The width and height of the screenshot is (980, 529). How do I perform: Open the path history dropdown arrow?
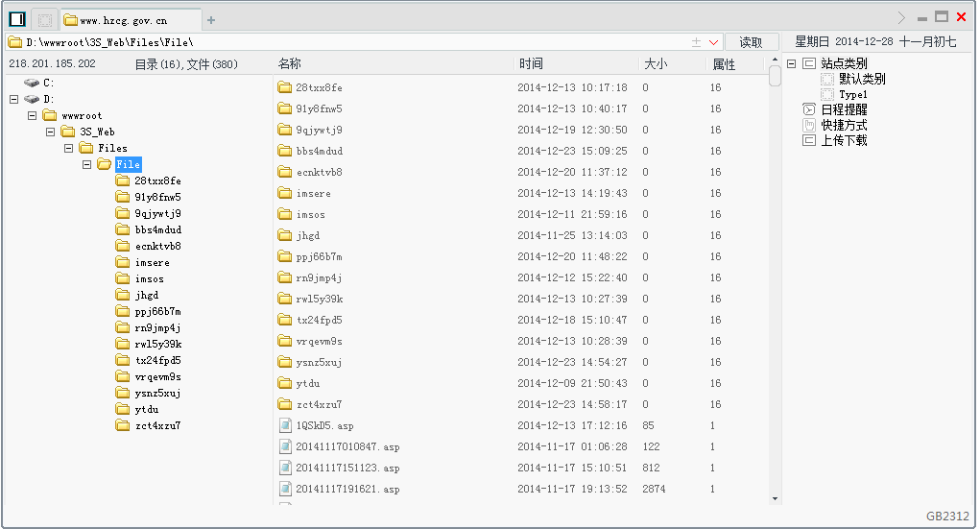point(713,42)
